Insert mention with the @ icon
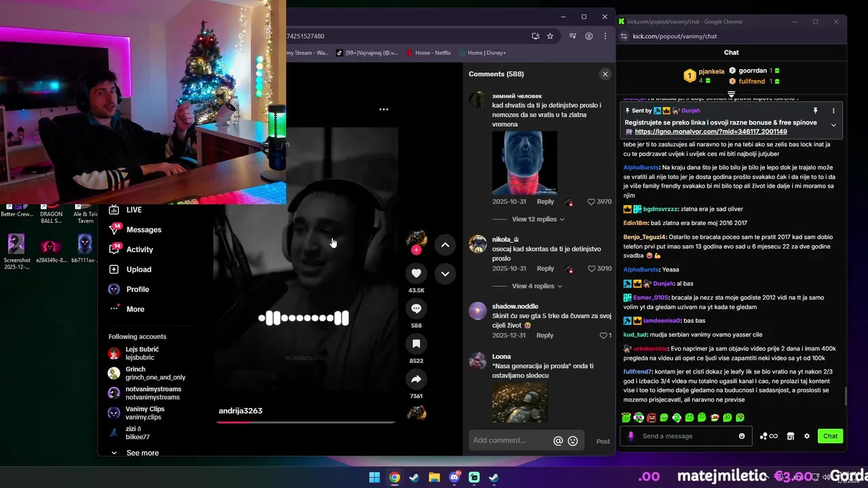Image resolution: width=868 pixels, height=488 pixels. [x=558, y=441]
